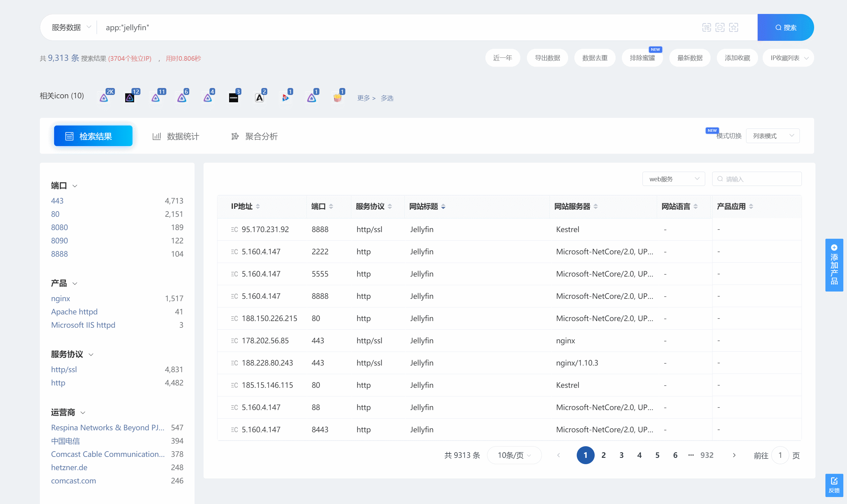The width and height of the screenshot is (847, 504).
Task: Click the star bookmark icon in search bar
Action: click(x=733, y=28)
